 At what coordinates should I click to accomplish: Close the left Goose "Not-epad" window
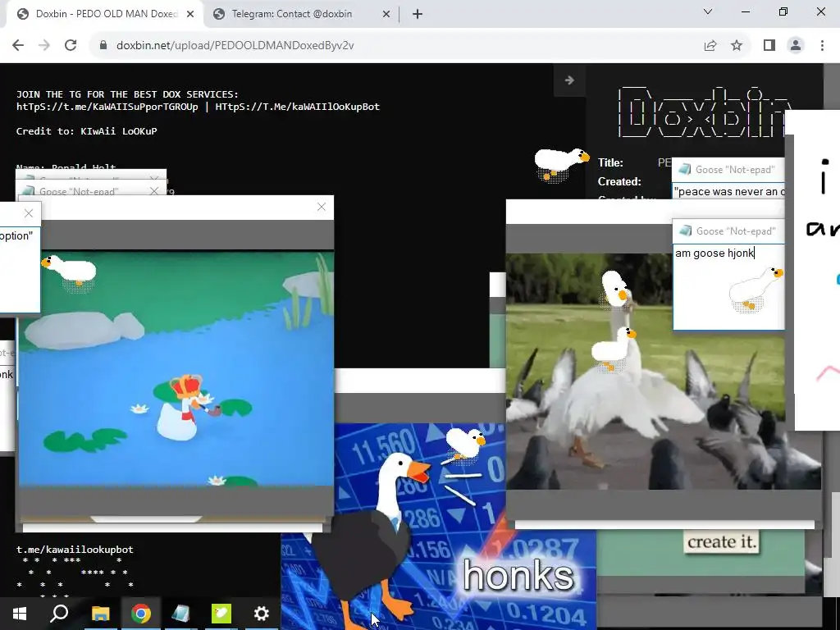pyautogui.click(x=154, y=191)
